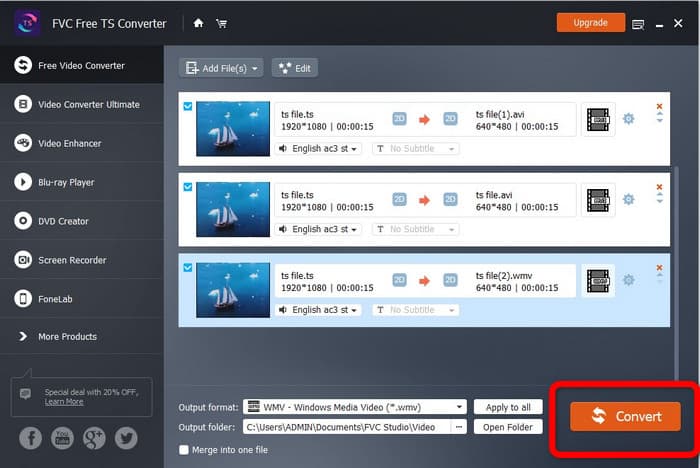Open settings gear for ts file(1).avi
The image size is (700, 468).
click(628, 119)
